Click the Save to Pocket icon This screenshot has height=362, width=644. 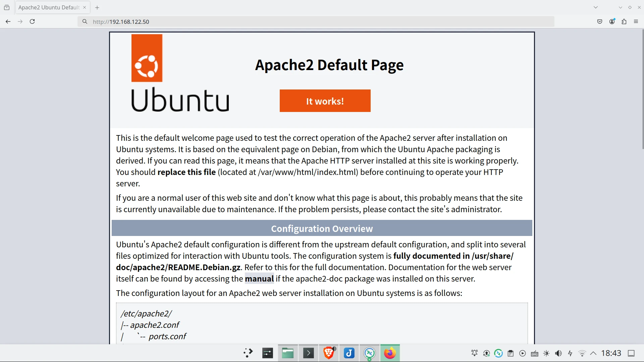tap(600, 21)
